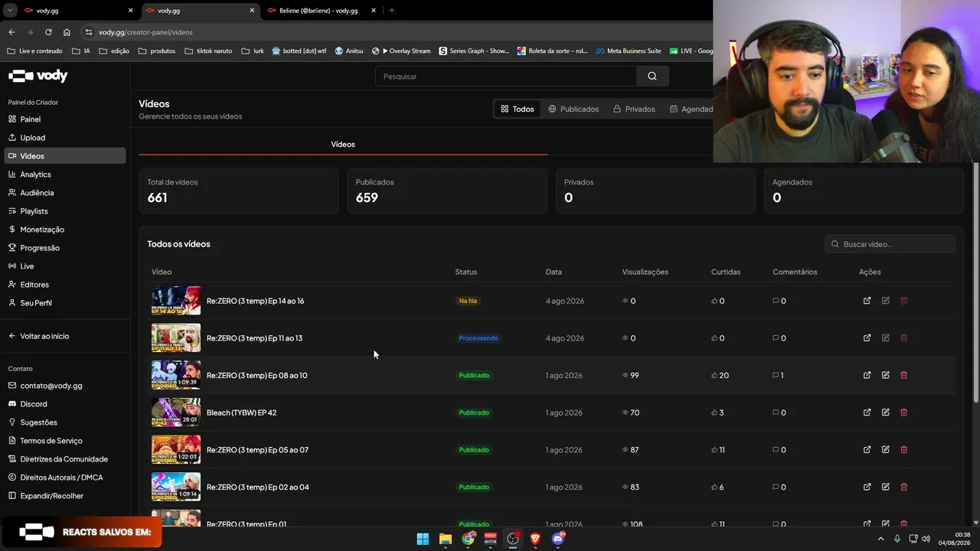Click the vody logo in the sidebar
The image size is (980, 551).
tap(38, 76)
